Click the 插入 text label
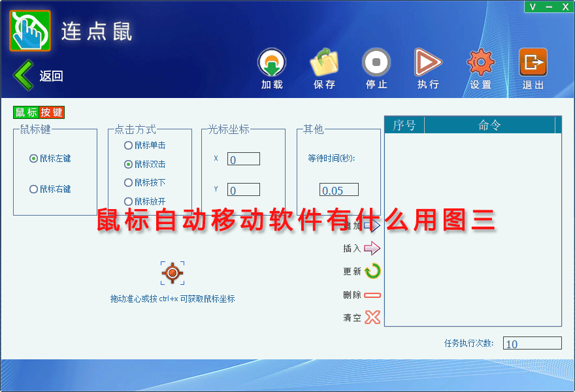575x392 pixels. click(352, 249)
